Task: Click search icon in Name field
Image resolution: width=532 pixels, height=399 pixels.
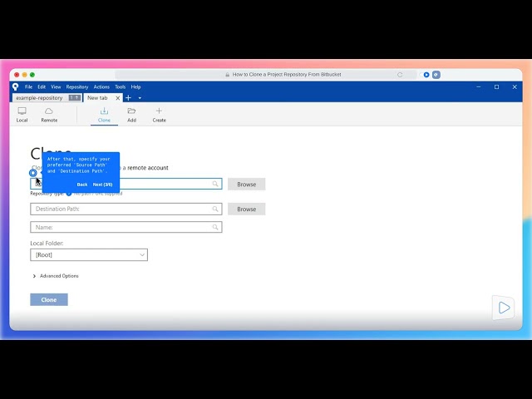Action: click(215, 227)
